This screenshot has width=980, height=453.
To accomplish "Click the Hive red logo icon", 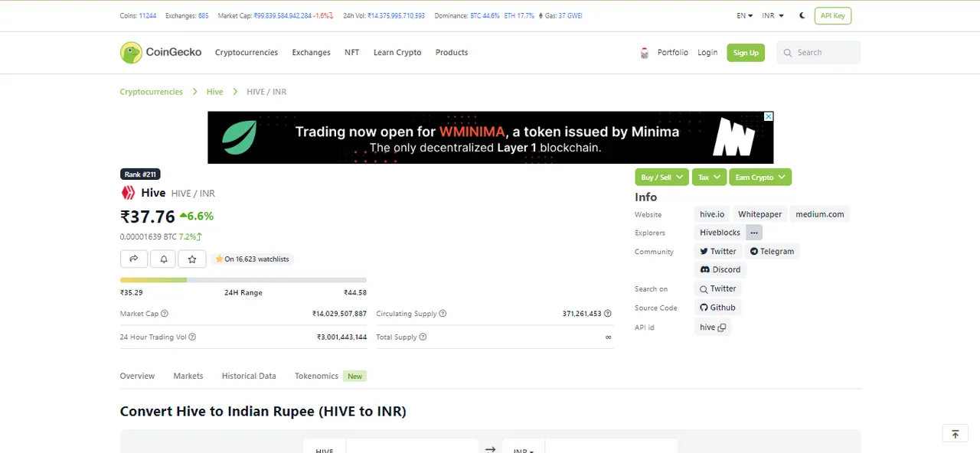I will [x=128, y=193].
